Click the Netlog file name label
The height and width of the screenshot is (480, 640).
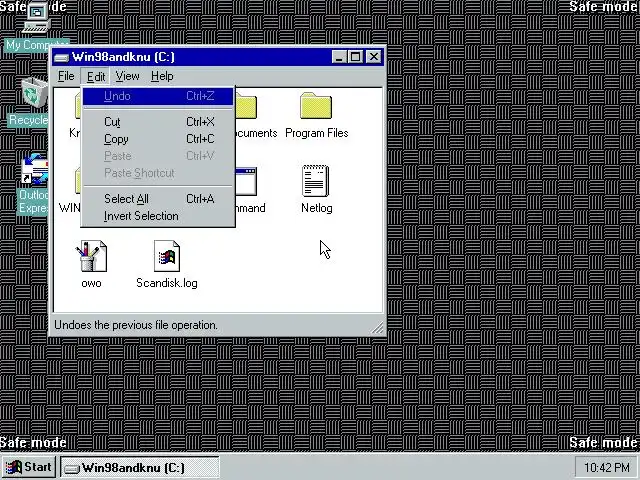click(x=317, y=208)
